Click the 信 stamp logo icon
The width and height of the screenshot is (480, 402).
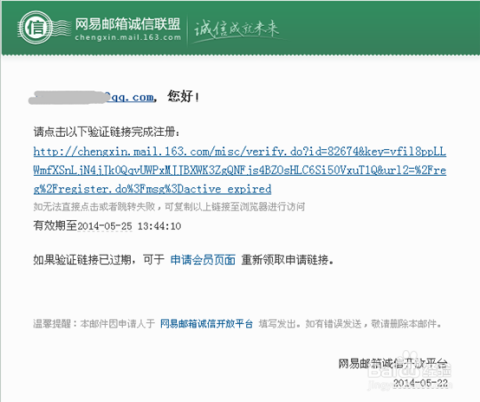[x=35, y=28]
